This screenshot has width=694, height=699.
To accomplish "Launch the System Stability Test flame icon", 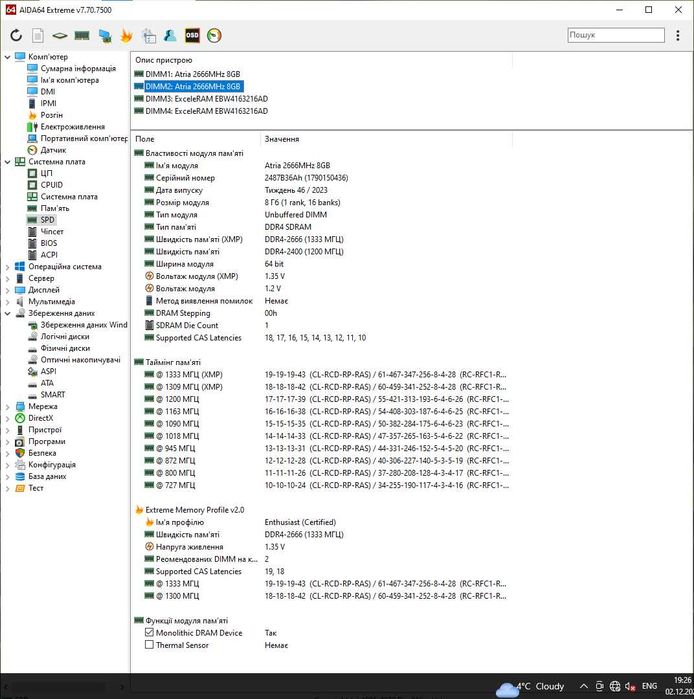I will tap(127, 35).
